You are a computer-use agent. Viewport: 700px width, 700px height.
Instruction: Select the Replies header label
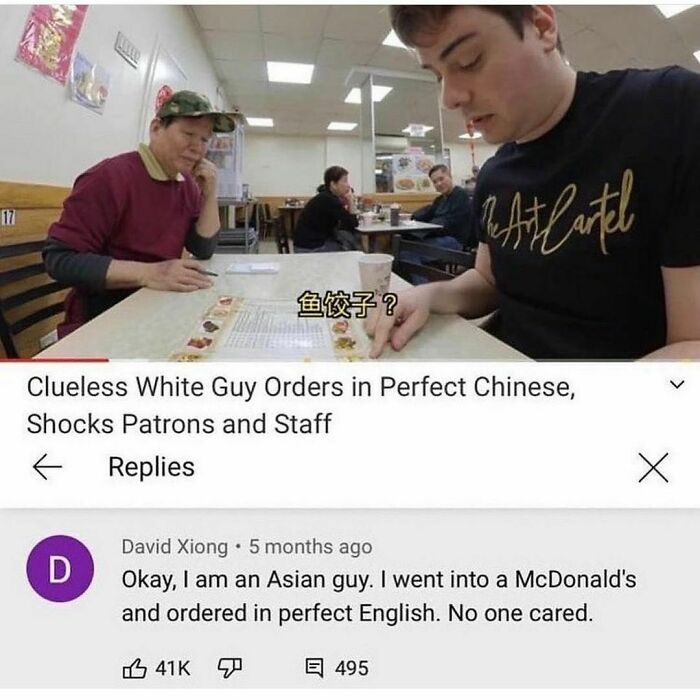[x=151, y=467]
